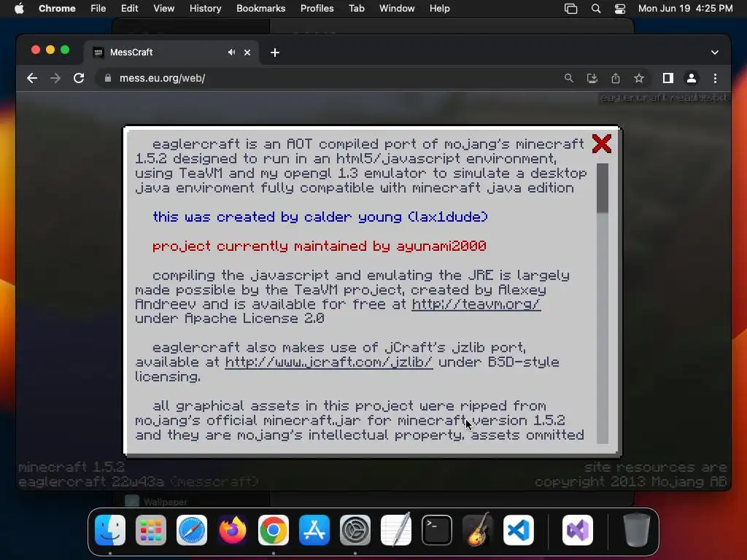Open System Settings from the dock
747x560 pixels.
[x=355, y=530]
